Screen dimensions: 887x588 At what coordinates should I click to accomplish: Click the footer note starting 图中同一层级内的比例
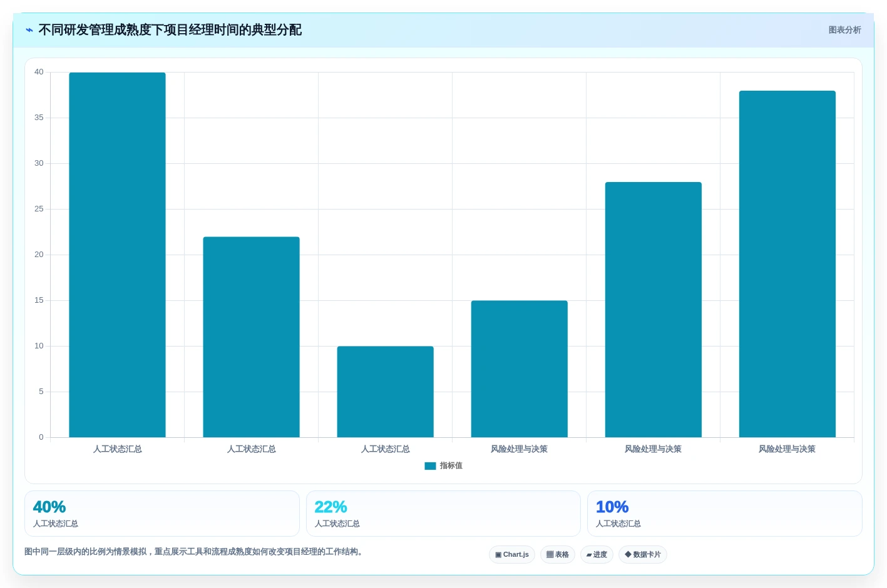tap(193, 552)
